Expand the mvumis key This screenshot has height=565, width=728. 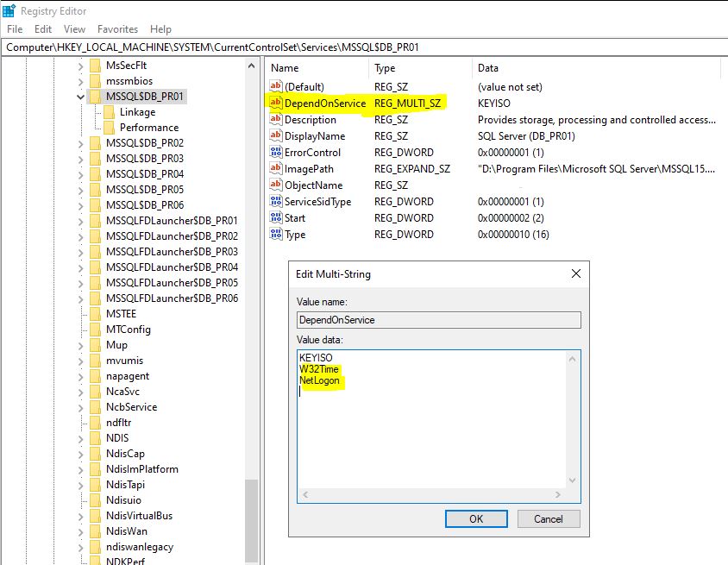tap(80, 361)
